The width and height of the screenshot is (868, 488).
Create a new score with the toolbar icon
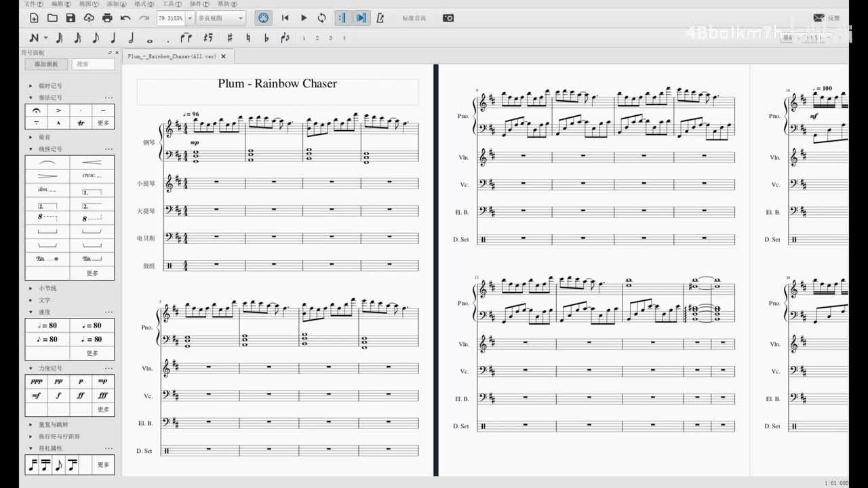point(34,18)
